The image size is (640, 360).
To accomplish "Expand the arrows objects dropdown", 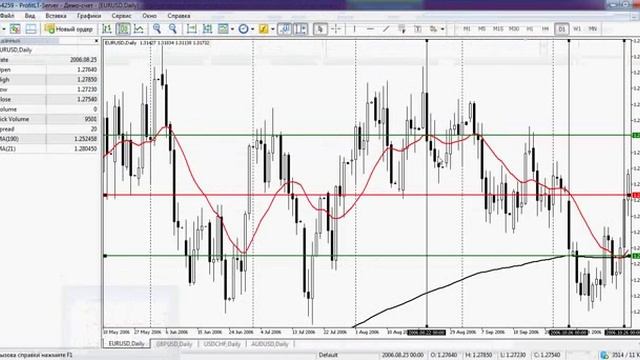I will (442, 29).
